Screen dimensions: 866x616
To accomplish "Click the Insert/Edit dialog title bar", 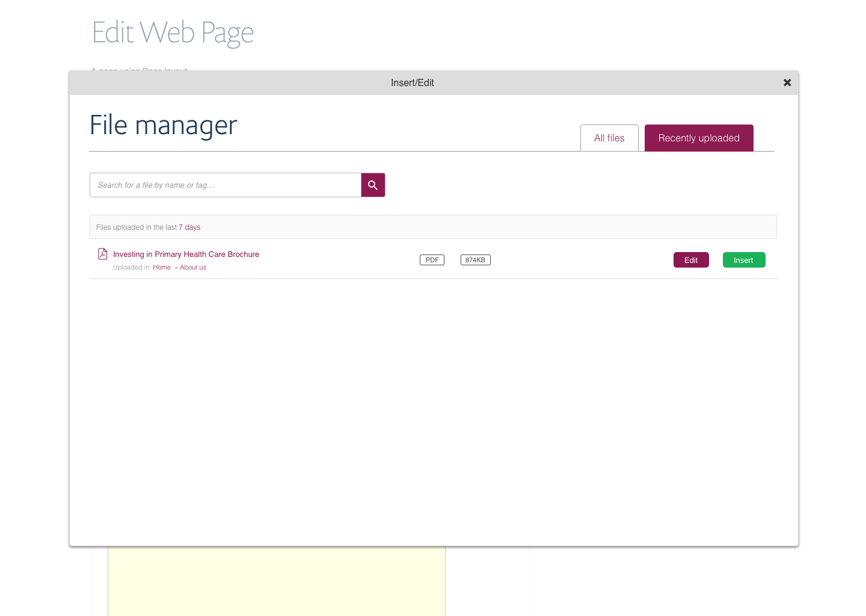I will 412,83.
